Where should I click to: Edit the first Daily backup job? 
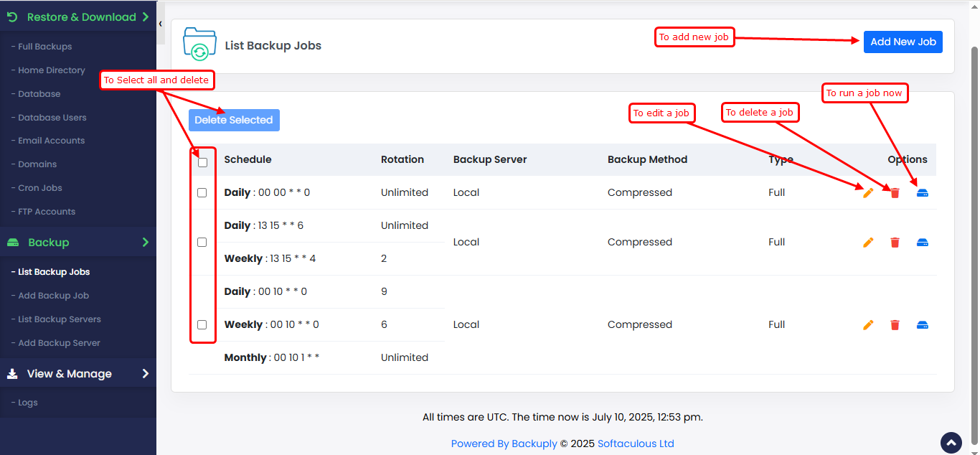coord(868,193)
